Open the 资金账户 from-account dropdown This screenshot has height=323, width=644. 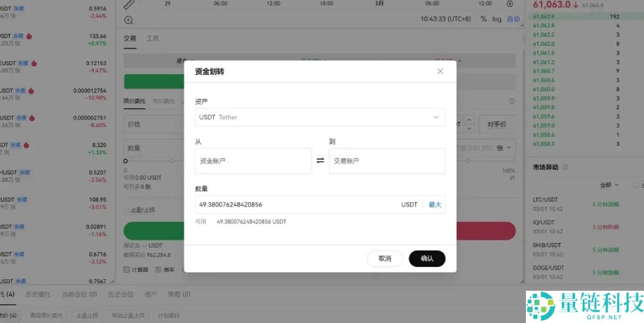point(253,161)
